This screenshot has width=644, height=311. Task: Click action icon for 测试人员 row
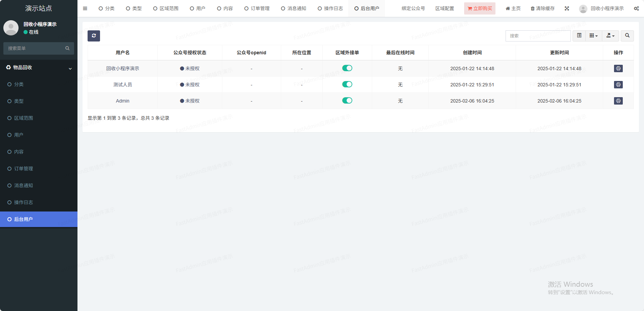[618, 85]
